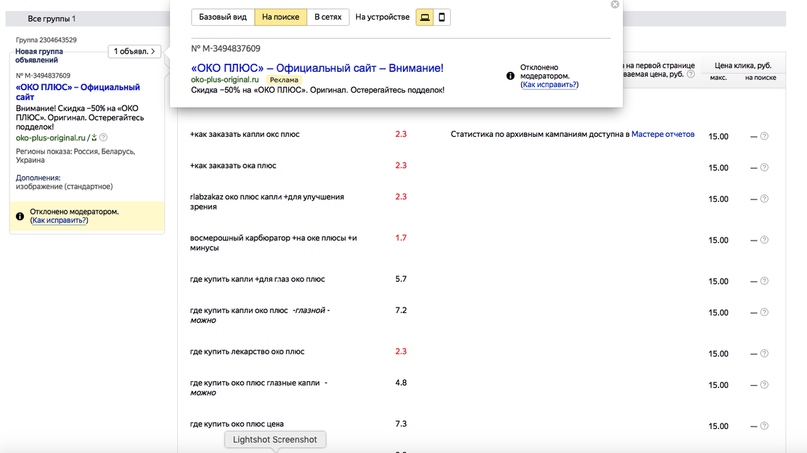Click info icon in yellow moderator notice
This screenshot has height=453, width=807.
coord(20,216)
